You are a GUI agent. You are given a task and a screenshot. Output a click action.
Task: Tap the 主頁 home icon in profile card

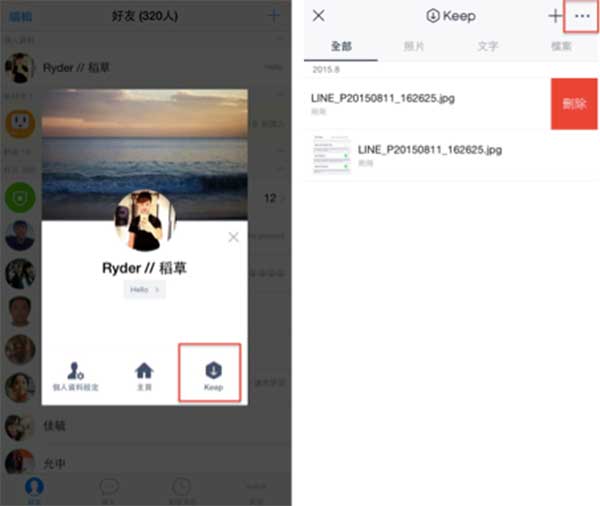pyautogui.click(x=144, y=375)
